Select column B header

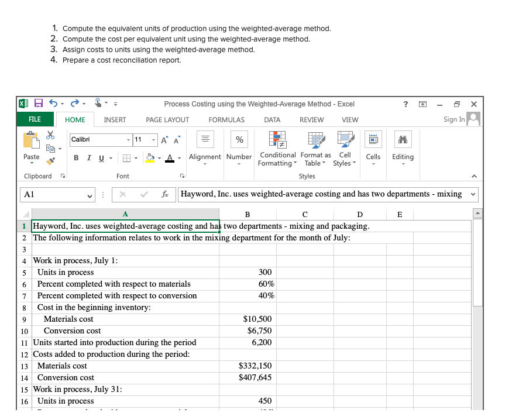tap(248, 215)
